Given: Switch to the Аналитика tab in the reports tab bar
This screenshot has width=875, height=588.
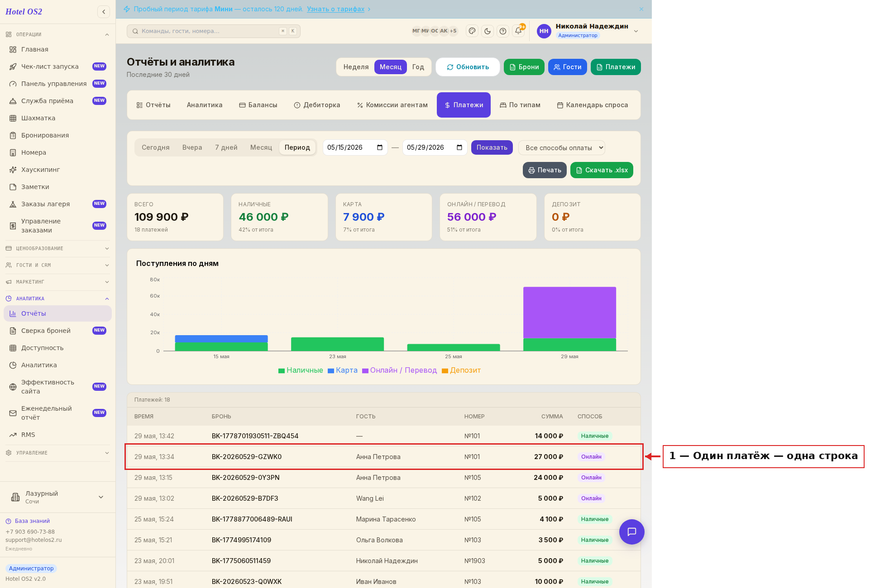Looking at the screenshot, I should pyautogui.click(x=205, y=105).
